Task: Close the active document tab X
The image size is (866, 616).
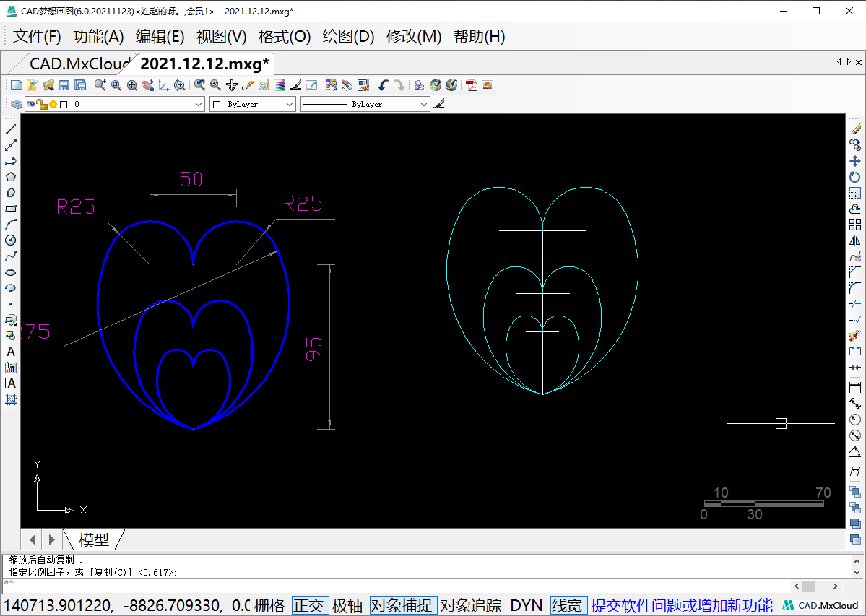Action: [859, 62]
